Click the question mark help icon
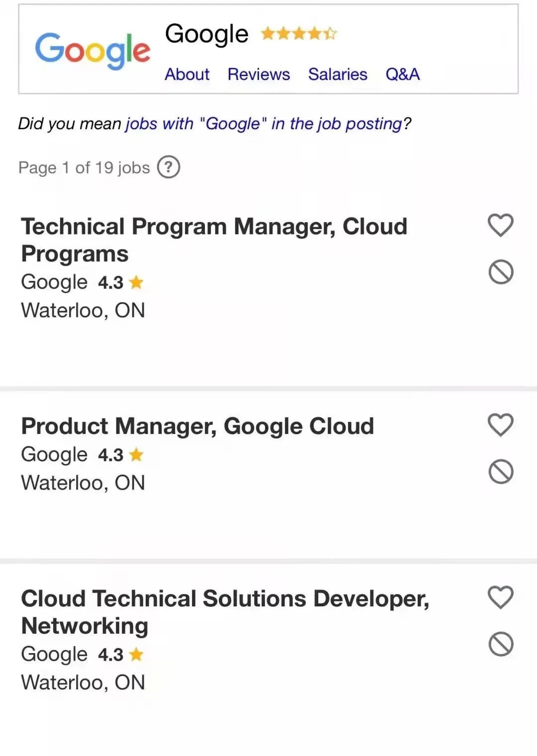The height and width of the screenshot is (756, 537). (169, 167)
